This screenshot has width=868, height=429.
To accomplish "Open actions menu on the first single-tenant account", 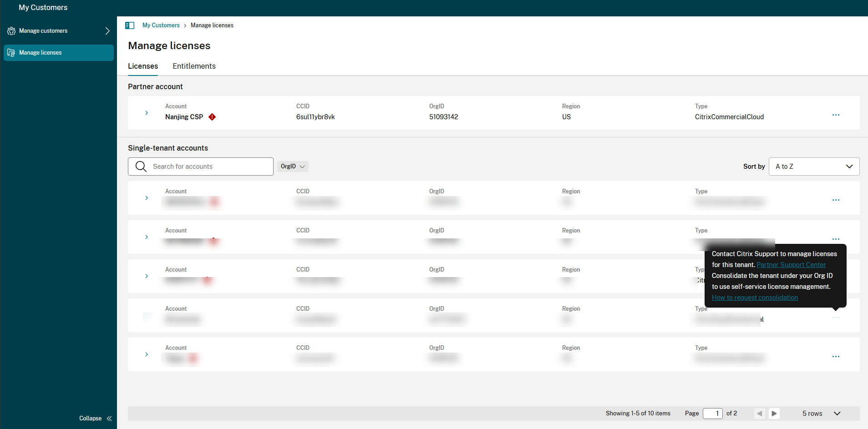I will click(x=836, y=200).
